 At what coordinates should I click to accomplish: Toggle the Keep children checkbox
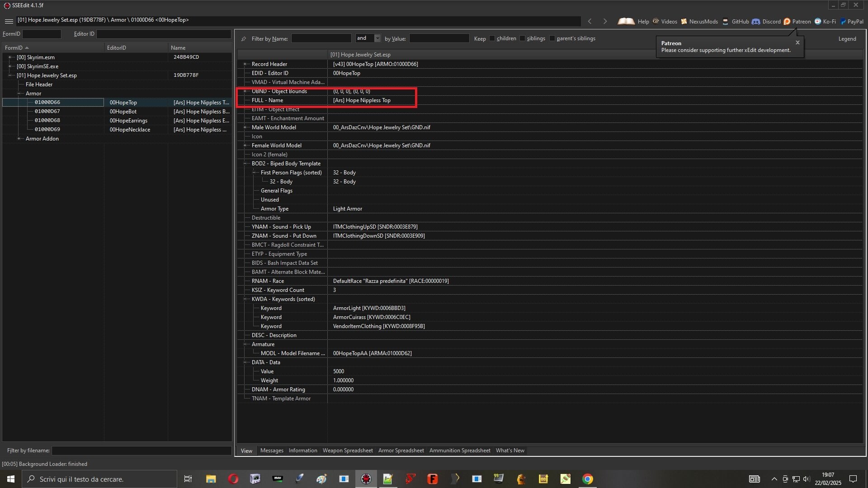[492, 38]
